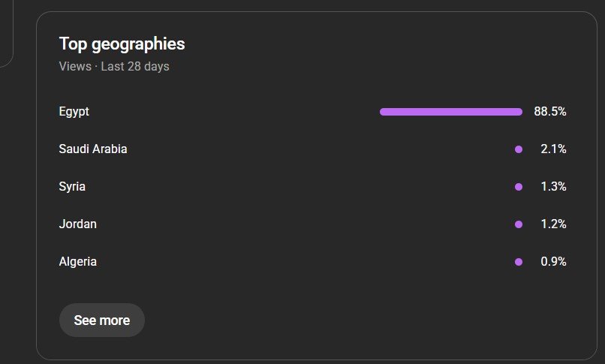Click Egypt's purple views bar
Viewport: 605px width, 364px height.
coord(450,112)
